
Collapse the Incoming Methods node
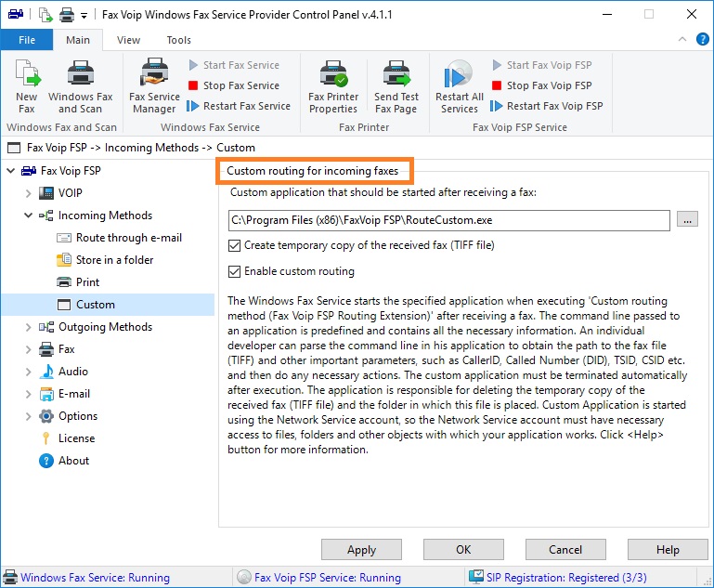(x=28, y=216)
